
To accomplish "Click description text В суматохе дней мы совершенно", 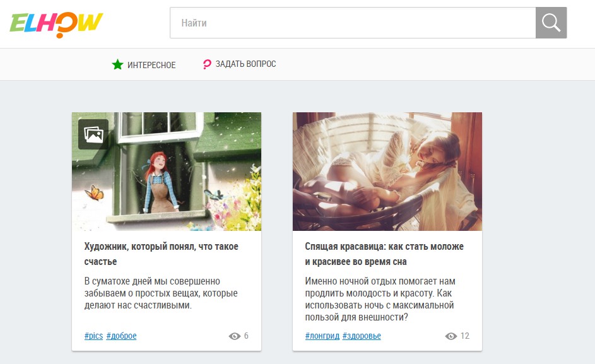I will coord(161,293).
